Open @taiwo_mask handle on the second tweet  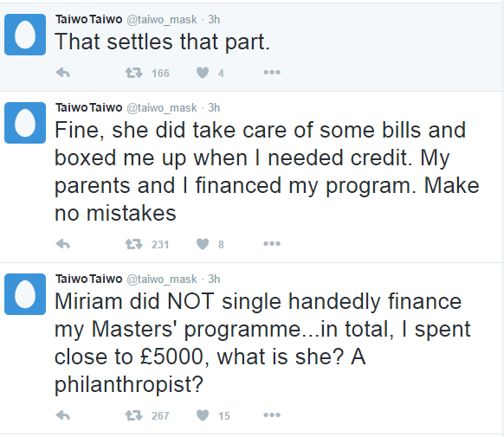(162, 108)
